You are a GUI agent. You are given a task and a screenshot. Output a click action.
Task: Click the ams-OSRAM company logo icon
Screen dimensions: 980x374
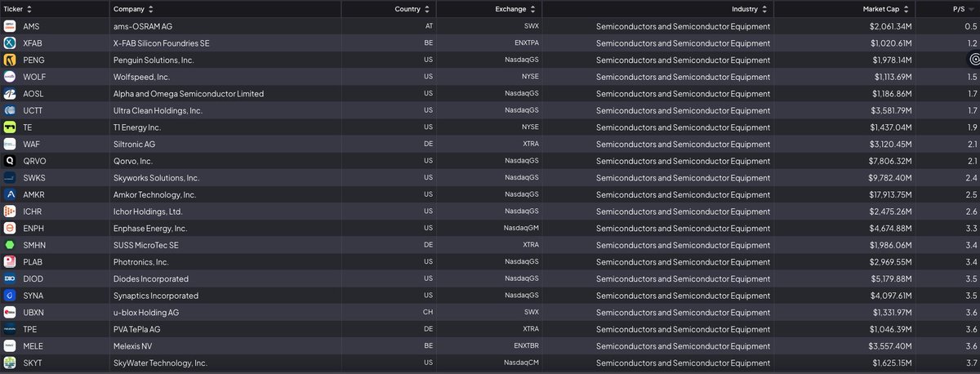click(x=10, y=26)
